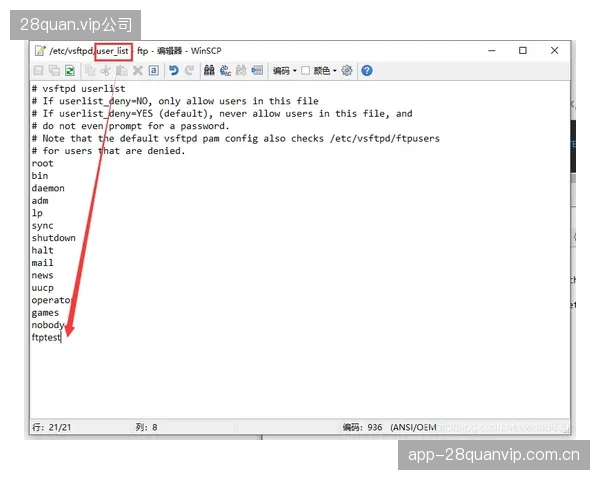This screenshot has width=600, height=480.
Task: Click the 'nobody' entry line
Action: click(x=48, y=325)
